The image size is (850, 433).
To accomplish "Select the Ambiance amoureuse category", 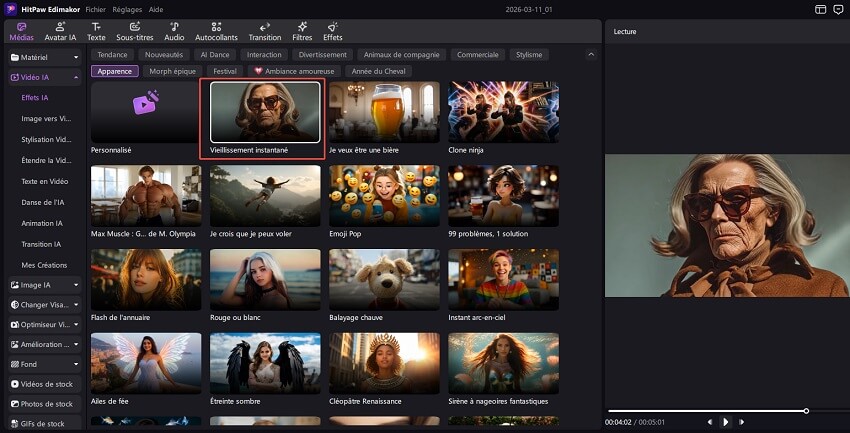I will (294, 71).
